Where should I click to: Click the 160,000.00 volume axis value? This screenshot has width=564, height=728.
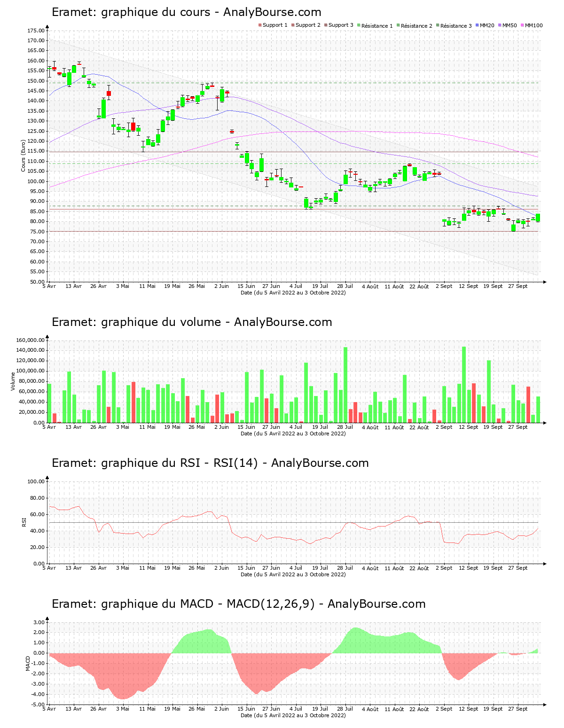pyautogui.click(x=31, y=340)
